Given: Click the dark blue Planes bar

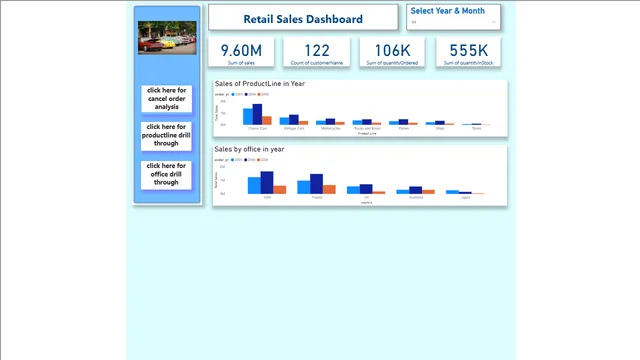Looking at the screenshot, I should click(x=403, y=122).
